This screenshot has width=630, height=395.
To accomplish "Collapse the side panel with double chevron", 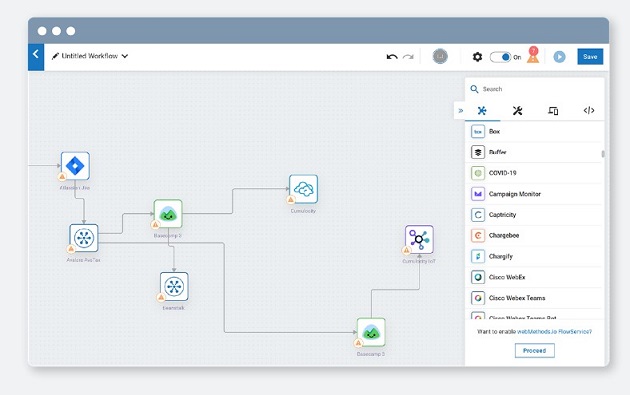I will coord(460,111).
